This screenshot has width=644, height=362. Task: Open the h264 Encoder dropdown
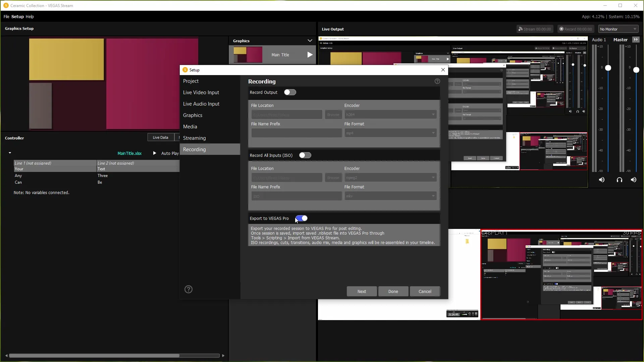click(x=390, y=115)
